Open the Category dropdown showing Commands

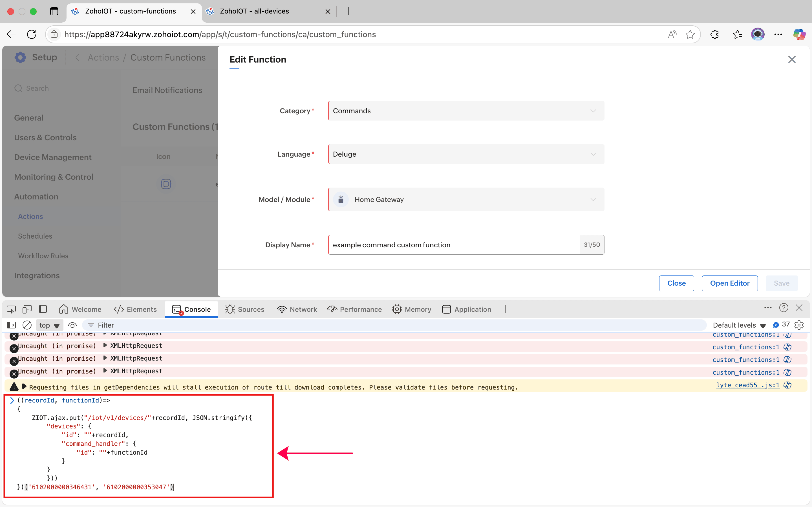466,111
